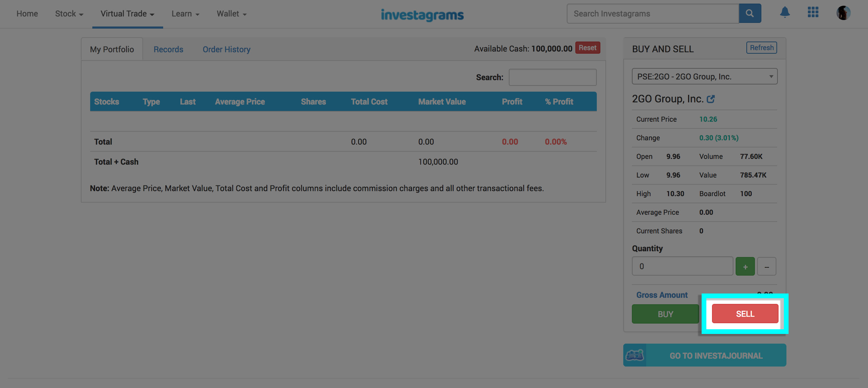Click the Refresh button

point(762,48)
